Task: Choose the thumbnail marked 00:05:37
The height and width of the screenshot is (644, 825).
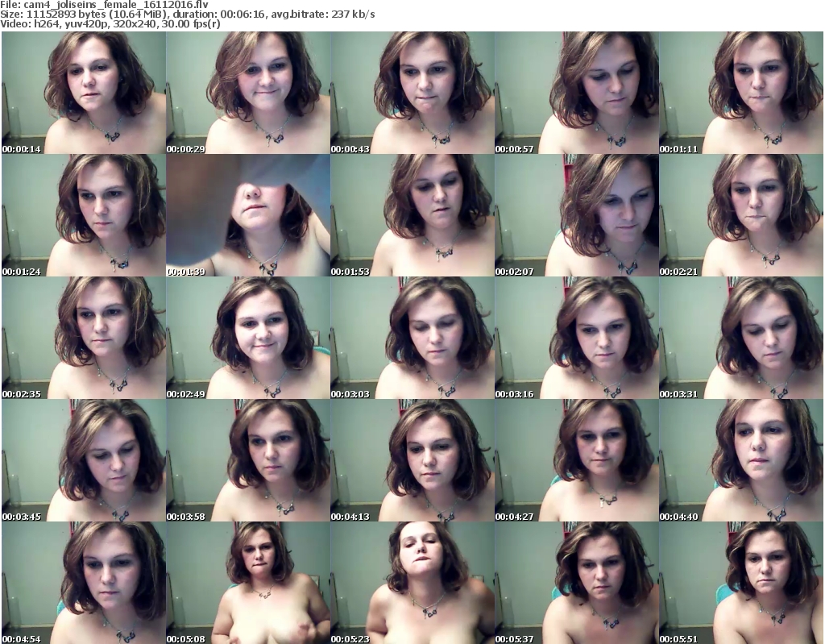Action: [577, 583]
